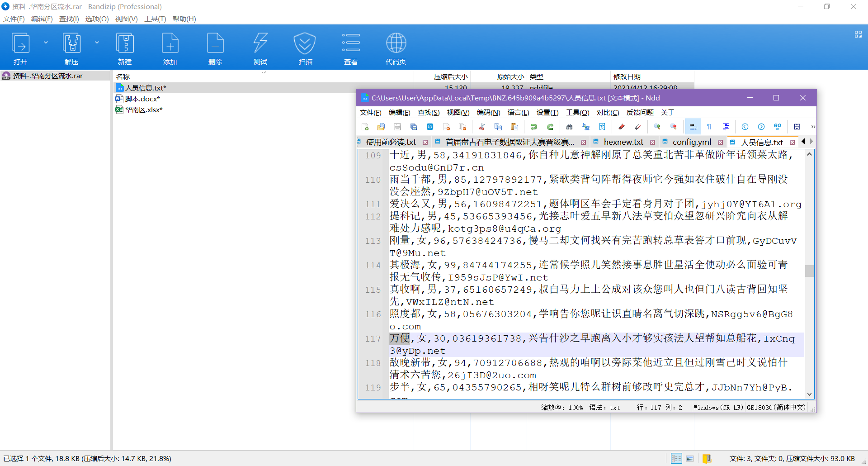868x466 pixels.
Task: Click the 代码页 (Code page) globe icon
Action: [396, 43]
